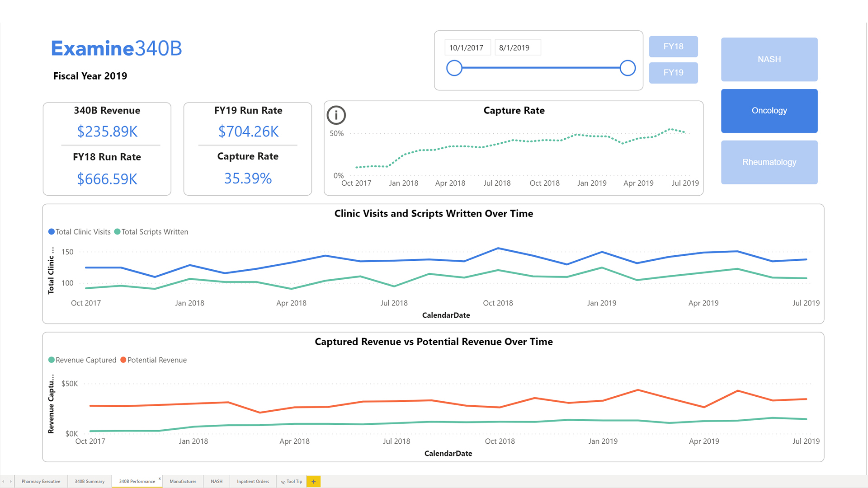868x488 pixels.
Task: Close the 340B Performance tab
Action: coord(160,479)
